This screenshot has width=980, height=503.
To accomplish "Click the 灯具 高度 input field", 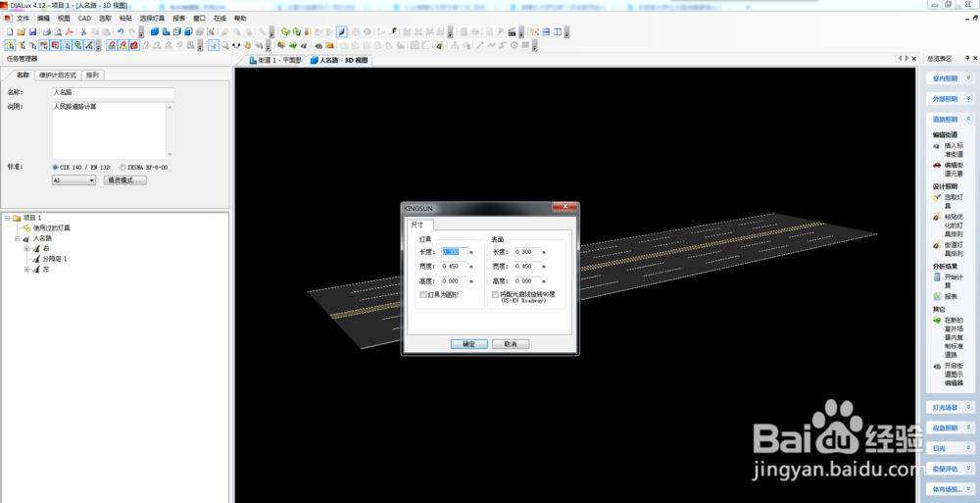I will click(x=455, y=280).
